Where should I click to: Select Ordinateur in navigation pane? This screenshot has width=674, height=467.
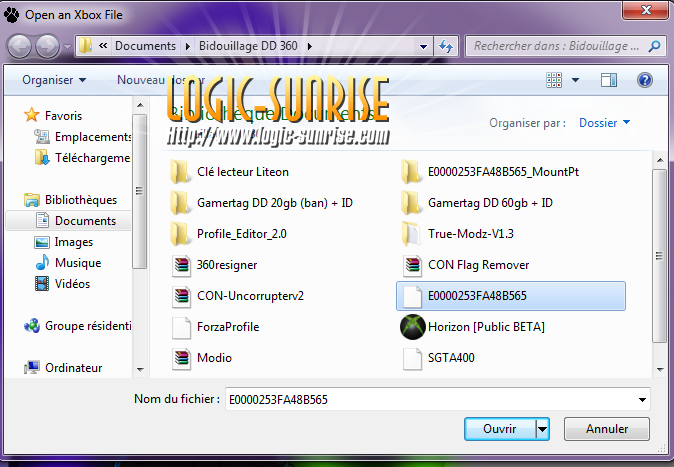coord(74,368)
